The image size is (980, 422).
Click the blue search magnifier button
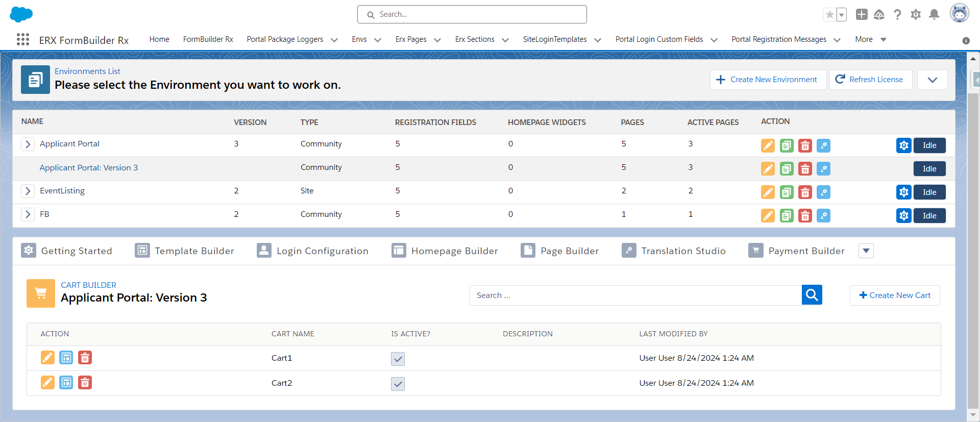point(812,295)
